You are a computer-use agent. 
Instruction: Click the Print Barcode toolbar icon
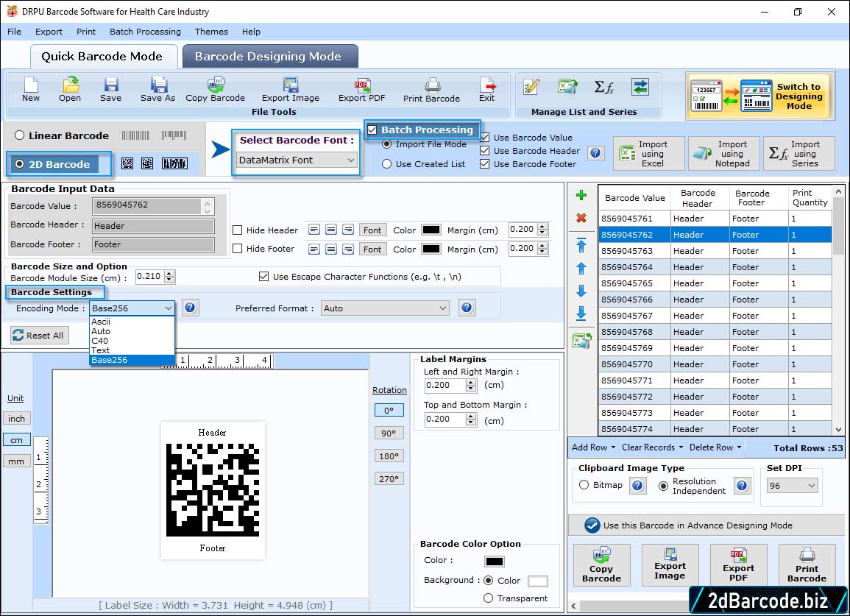[431, 90]
